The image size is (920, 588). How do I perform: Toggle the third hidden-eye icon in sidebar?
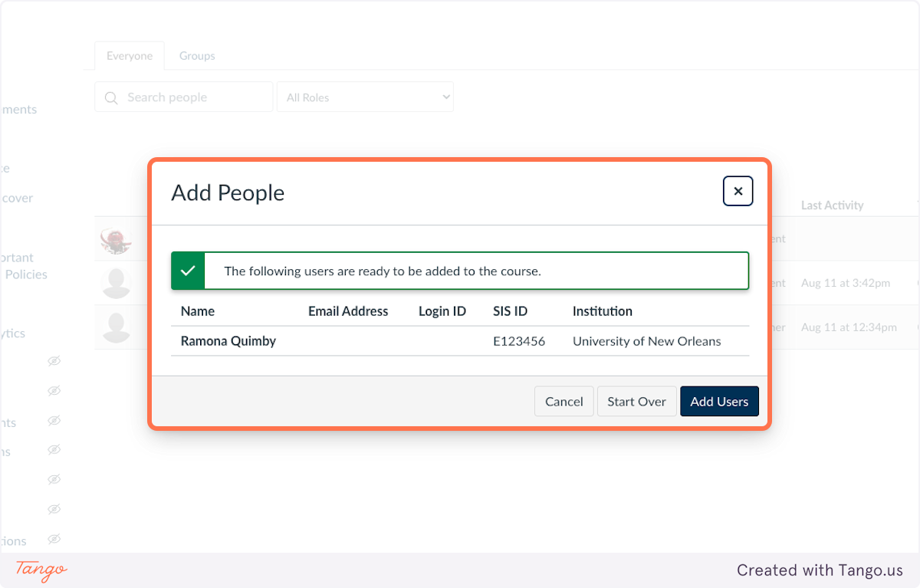point(54,421)
